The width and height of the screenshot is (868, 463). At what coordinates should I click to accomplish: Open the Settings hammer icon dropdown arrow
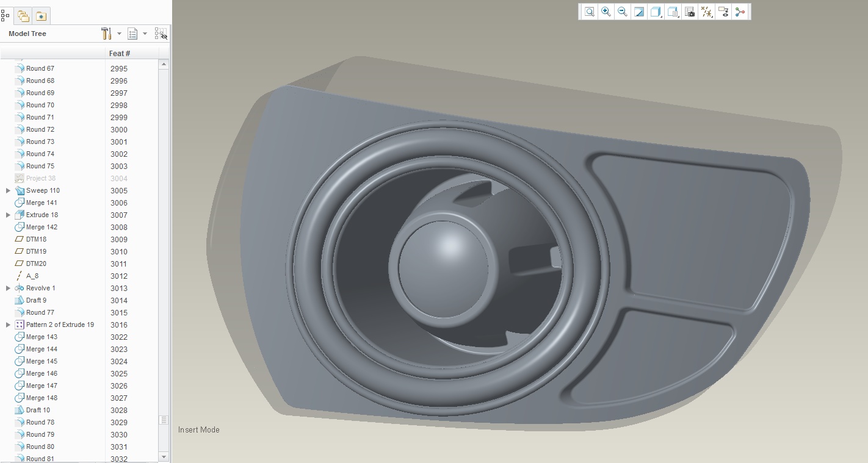coord(119,34)
